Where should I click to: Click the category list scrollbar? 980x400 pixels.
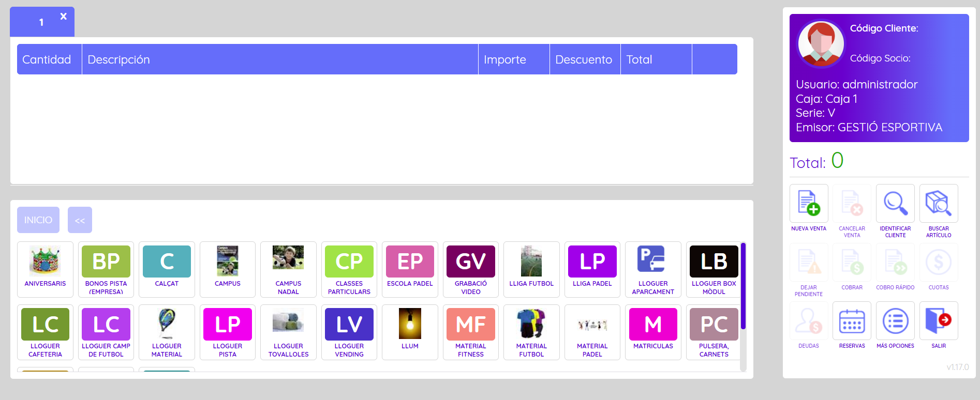tap(743, 286)
